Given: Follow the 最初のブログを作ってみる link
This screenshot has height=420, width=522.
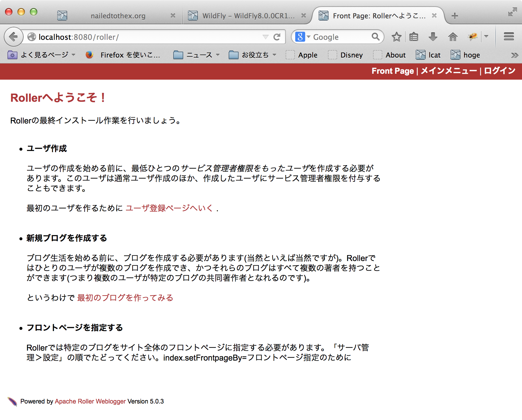Looking at the screenshot, I should [125, 298].
